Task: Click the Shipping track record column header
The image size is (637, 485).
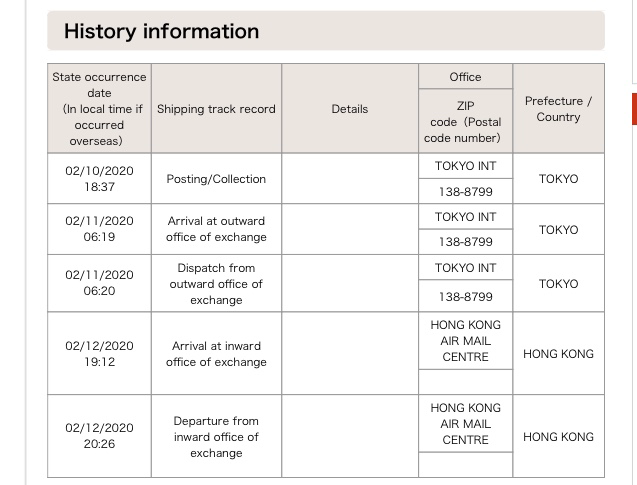Action: (216, 108)
